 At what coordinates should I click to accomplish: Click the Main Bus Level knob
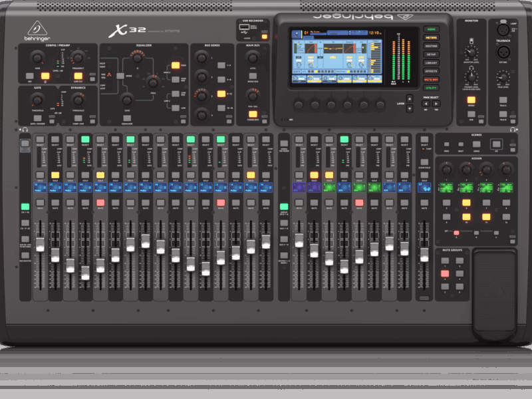253,58
